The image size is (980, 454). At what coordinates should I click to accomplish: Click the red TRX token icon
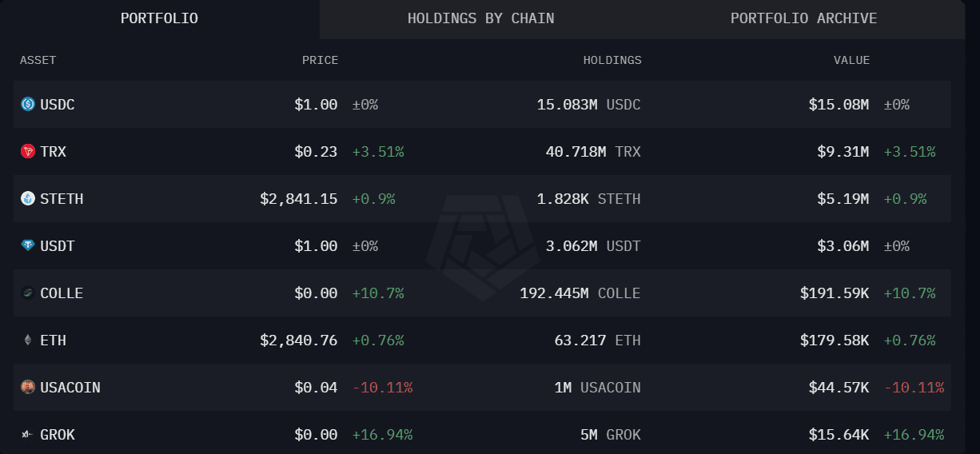coord(28,151)
